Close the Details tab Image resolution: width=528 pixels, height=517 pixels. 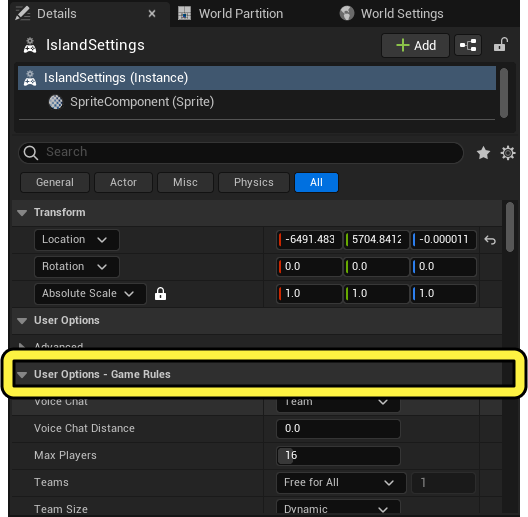pyautogui.click(x=152, y=13)
